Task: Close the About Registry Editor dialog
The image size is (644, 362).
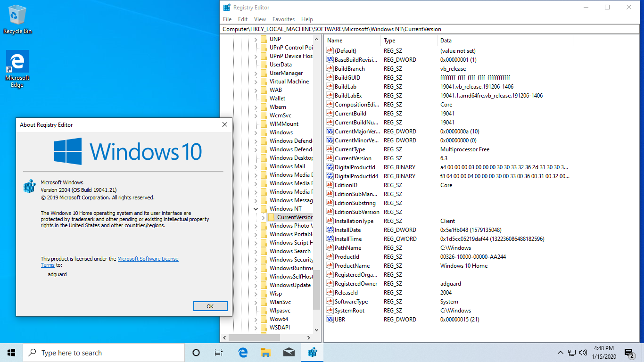Action: tap(225, 124)
